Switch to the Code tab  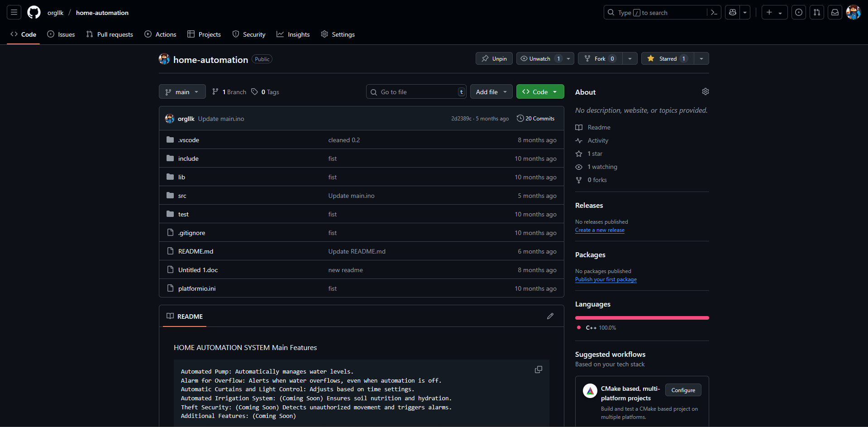tap(24, 34)
